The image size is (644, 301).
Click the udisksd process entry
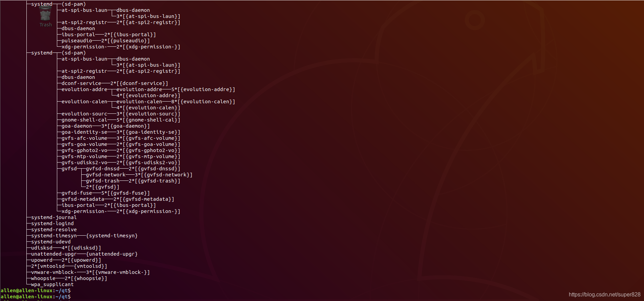[x=42, y=248]
